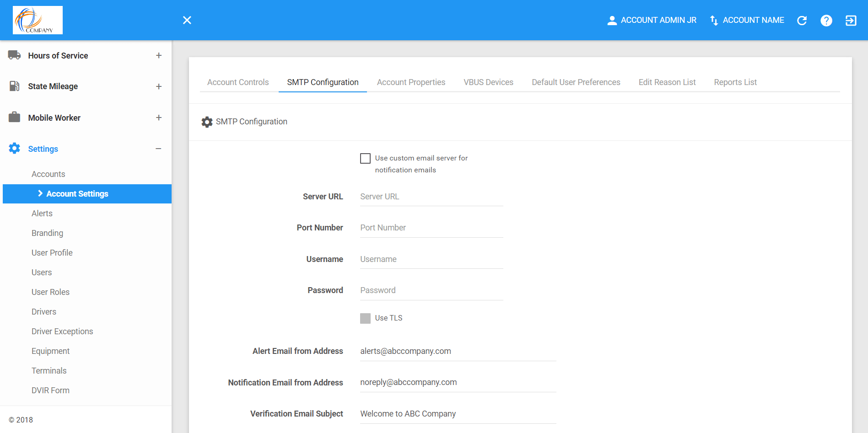Click the Settings menu label
The width and height of the screenshot is (868, 433).
point(43,149)
